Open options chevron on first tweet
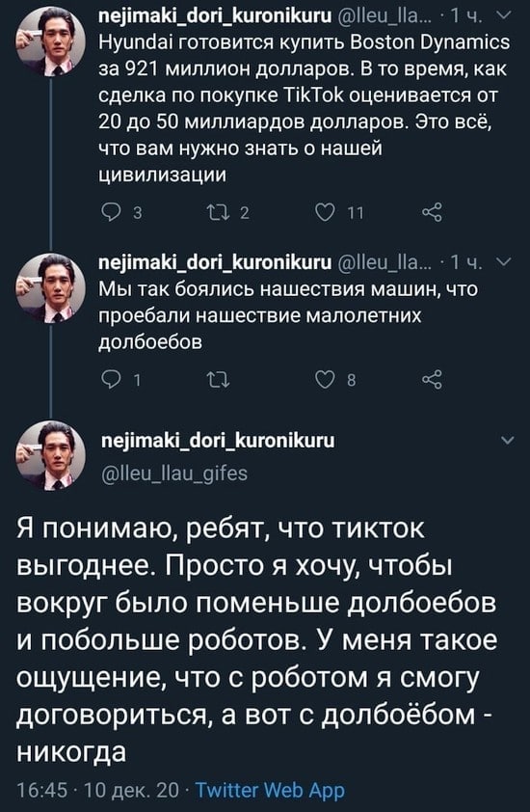Screen dimensions: 530x812 click(504, 17)
